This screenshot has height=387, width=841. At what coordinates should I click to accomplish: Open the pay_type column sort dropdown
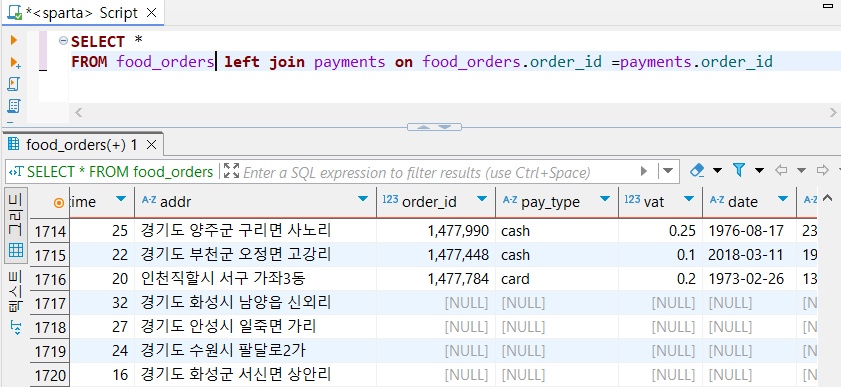pos(605,199)
